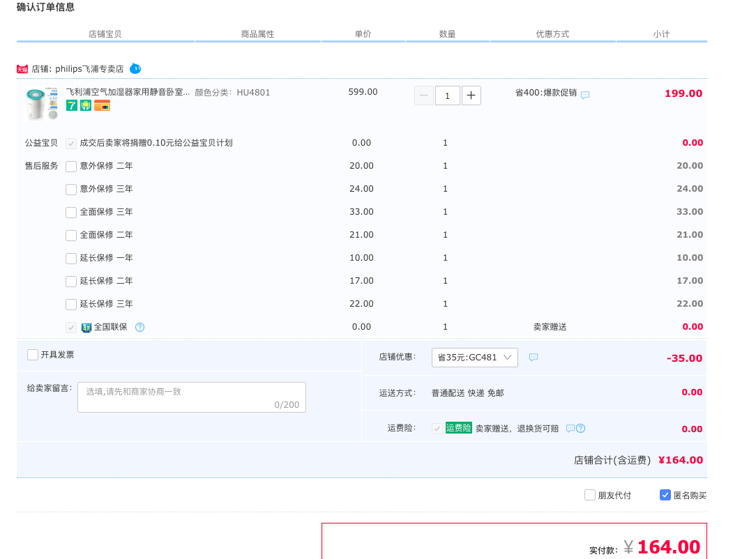
Task: Click the 确认订单信息 heading
Action: (x=45, y=7)
